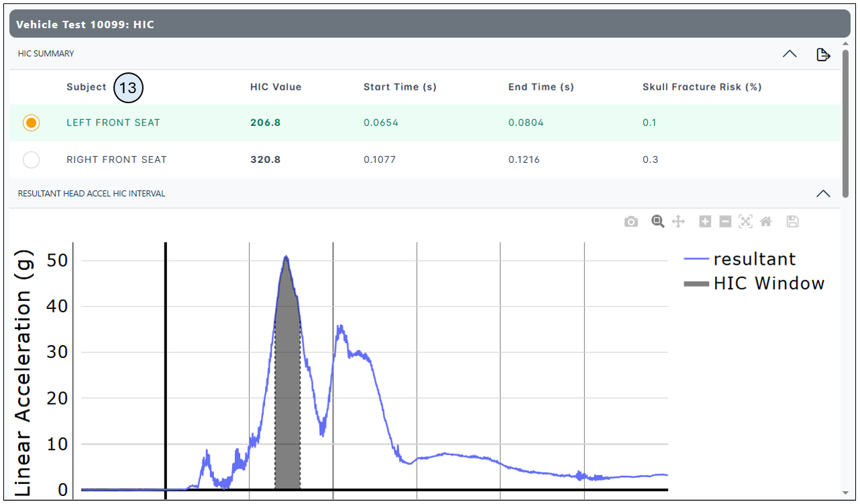The height and width of the screenshot is (504, 860).
Task: Click the save disk icon on chart toolbar
Action: [792, 221]
